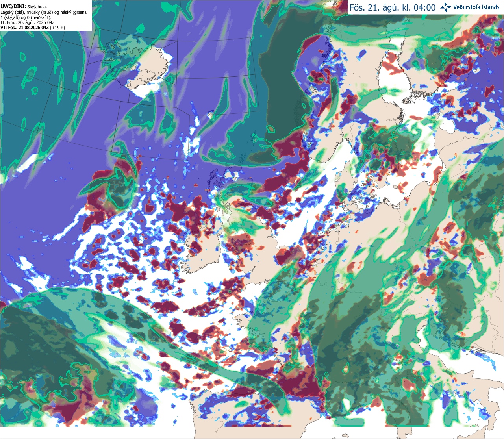Click the Veðurstofa Íslands name text
The image size is (504, 439).
(x=476, y=7)
